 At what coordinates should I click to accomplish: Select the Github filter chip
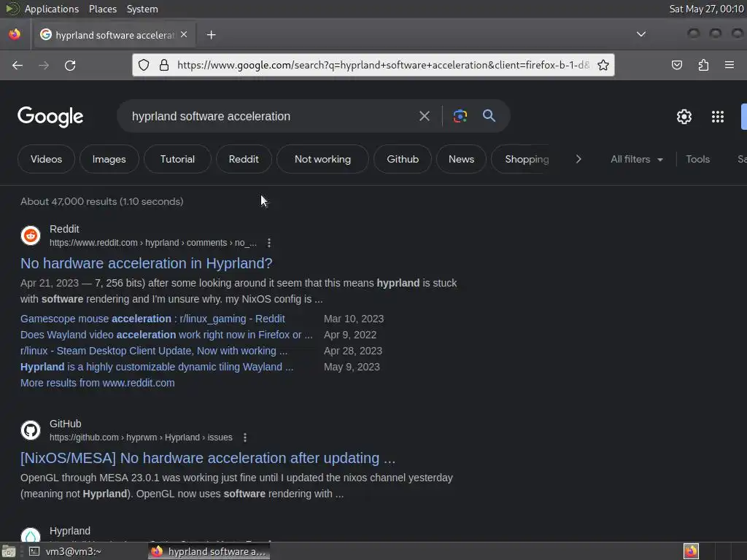(x=403, y=159)
